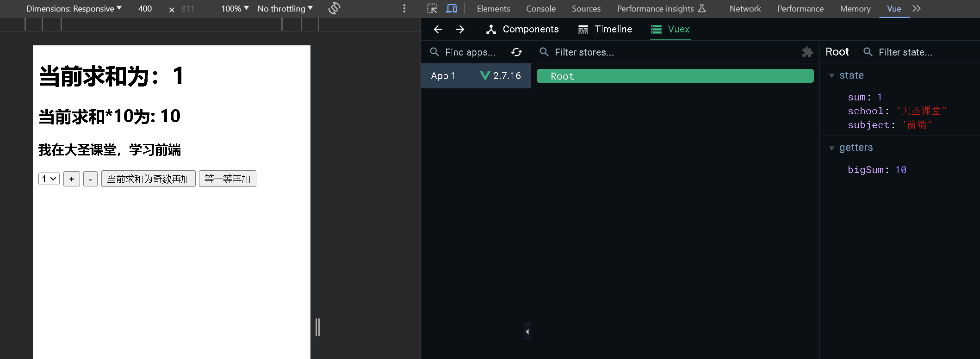Show more DevTools tabs chevron
The width and height of the screenshot is (980, 359).
coord(917,8)
